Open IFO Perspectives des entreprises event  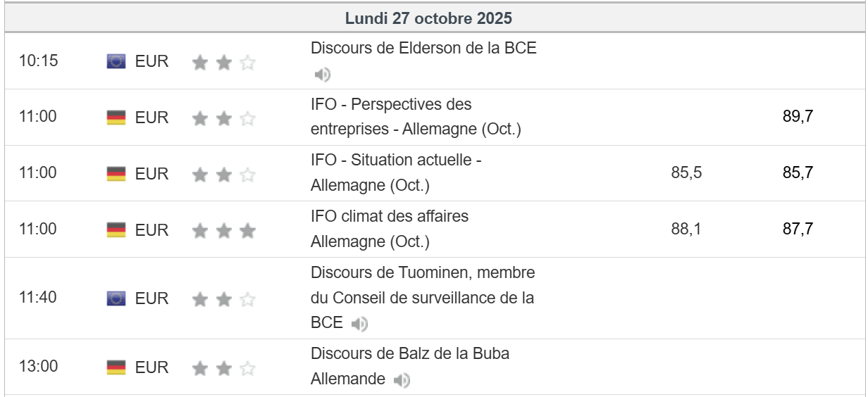point(415,117)
